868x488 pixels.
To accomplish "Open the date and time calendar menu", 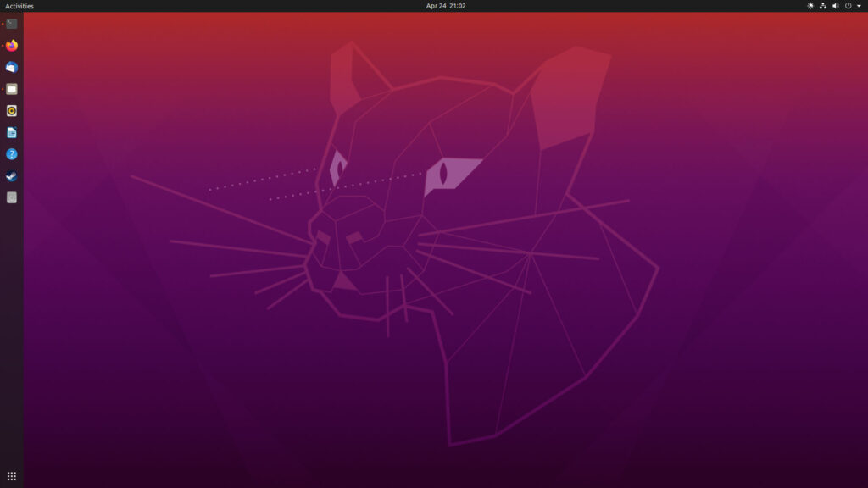I will tap(446, 6).
